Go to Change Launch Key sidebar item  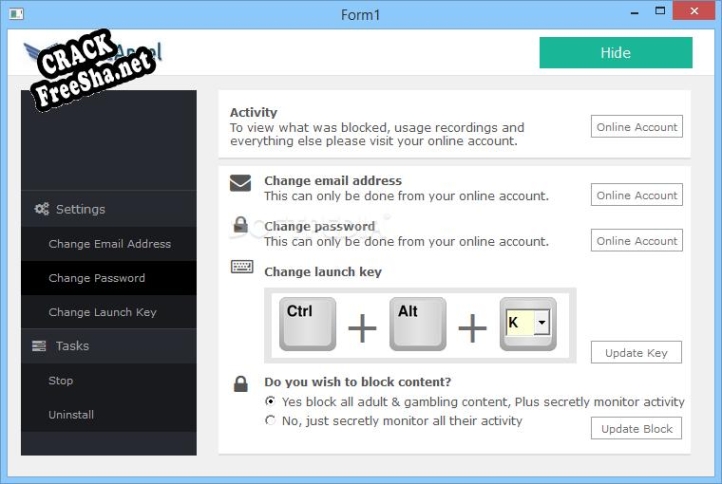[103, 312]
